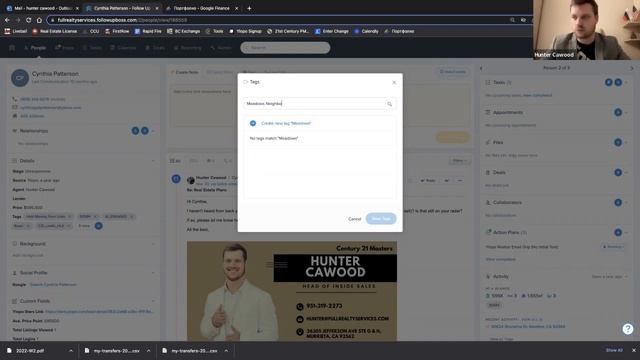Click the CP contact avatar

click(20, 78)
